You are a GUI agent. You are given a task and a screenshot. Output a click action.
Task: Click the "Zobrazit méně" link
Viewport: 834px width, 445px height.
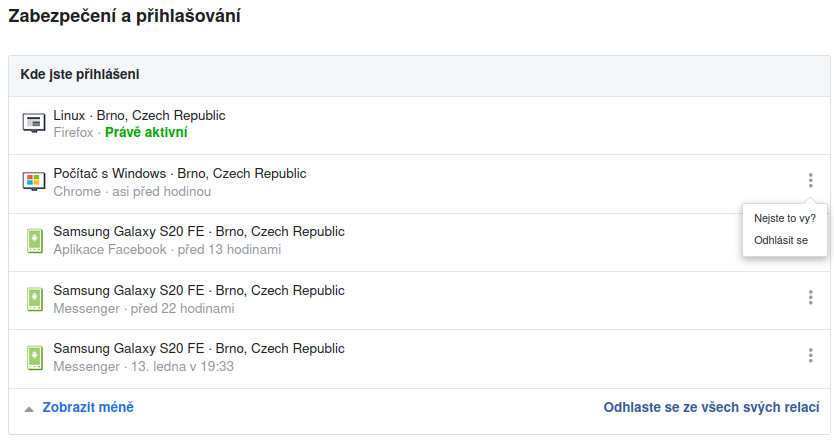88,407
